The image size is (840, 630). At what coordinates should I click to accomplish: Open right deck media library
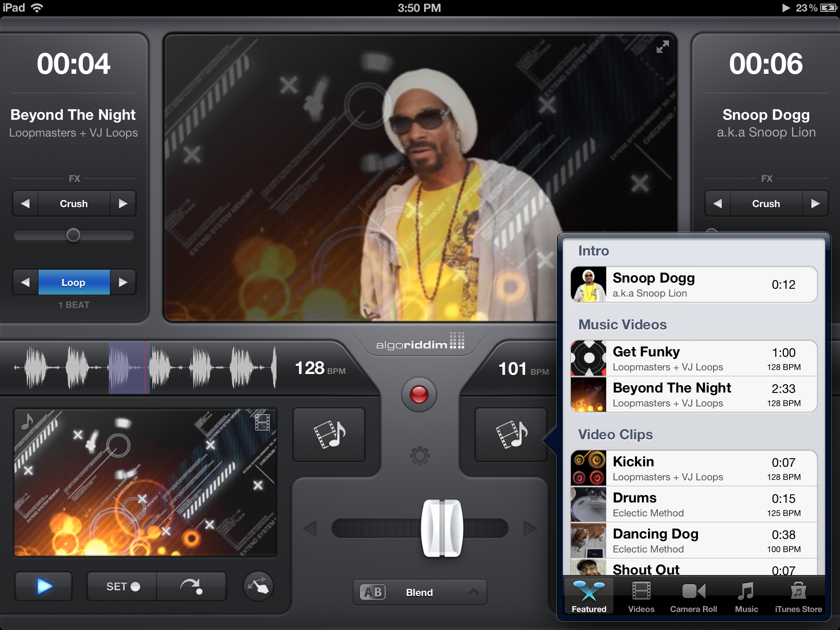[x=511, y=434]
